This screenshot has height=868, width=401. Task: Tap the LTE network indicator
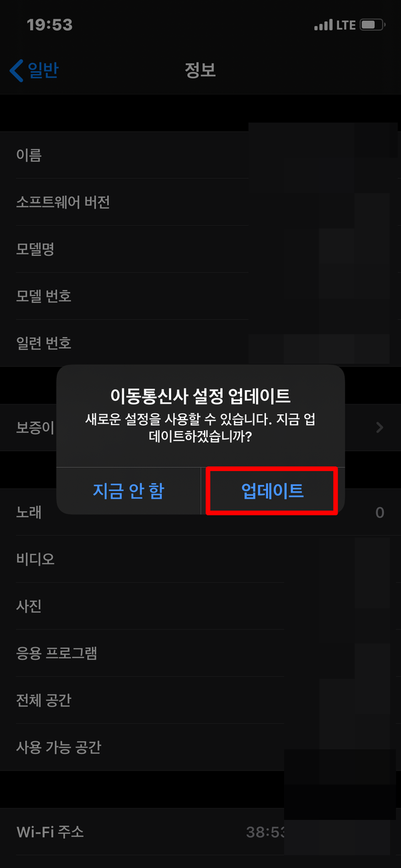(x=346, y=25)
